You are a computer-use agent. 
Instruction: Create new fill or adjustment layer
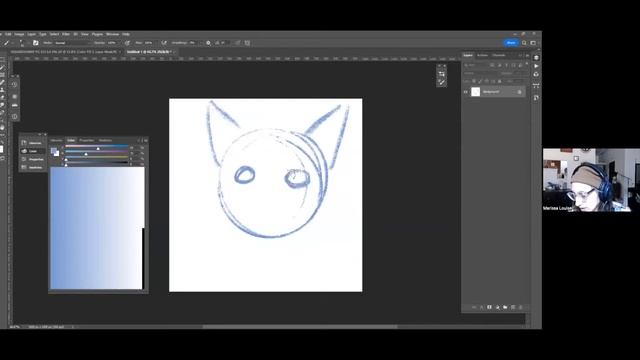pyautogui.click(x=497, y=307)
